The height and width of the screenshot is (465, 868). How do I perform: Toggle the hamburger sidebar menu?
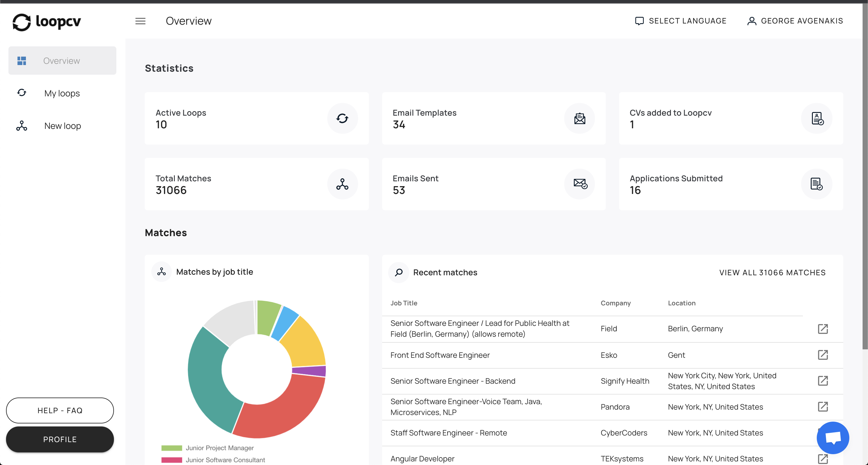[x=140, y=21]
